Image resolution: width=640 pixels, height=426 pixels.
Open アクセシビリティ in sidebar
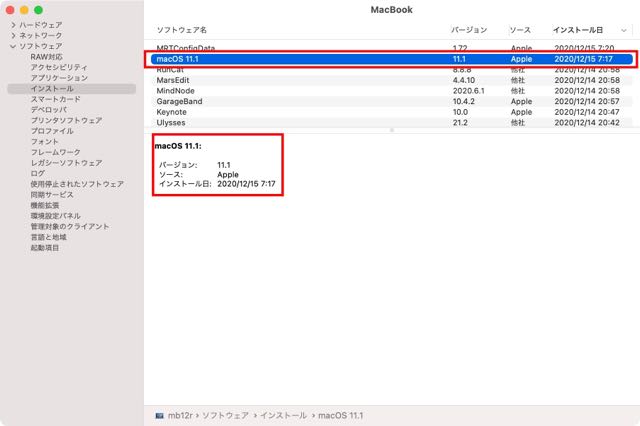pyautogui.click(x=59, y=67)
